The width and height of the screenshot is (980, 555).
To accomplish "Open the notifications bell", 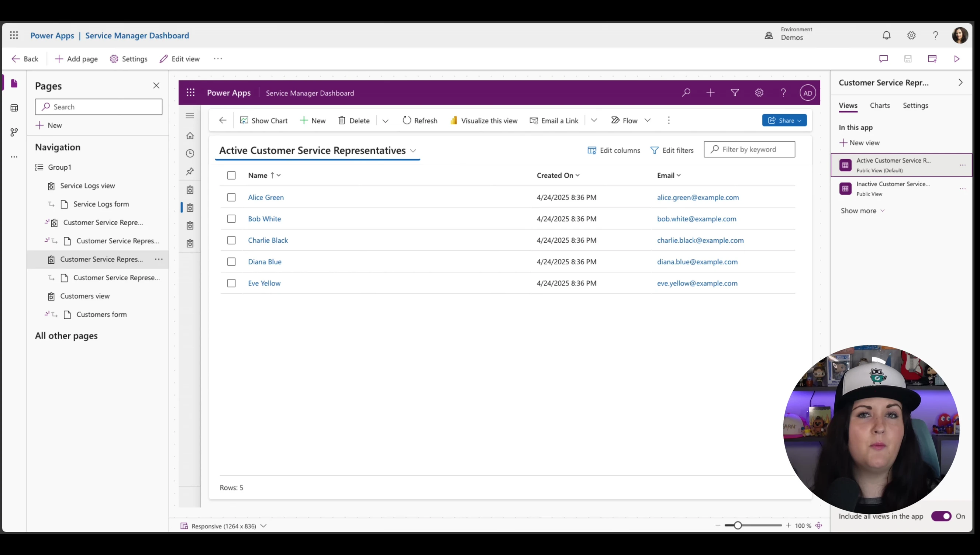I will (887, 35).
